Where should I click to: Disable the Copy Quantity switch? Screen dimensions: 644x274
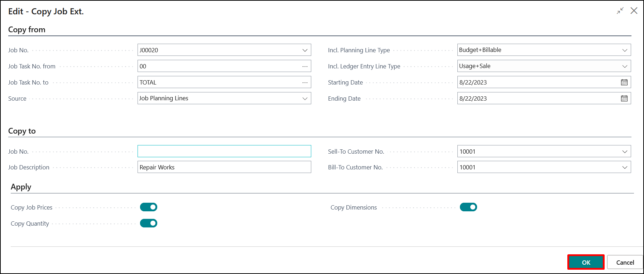[149, 223]
